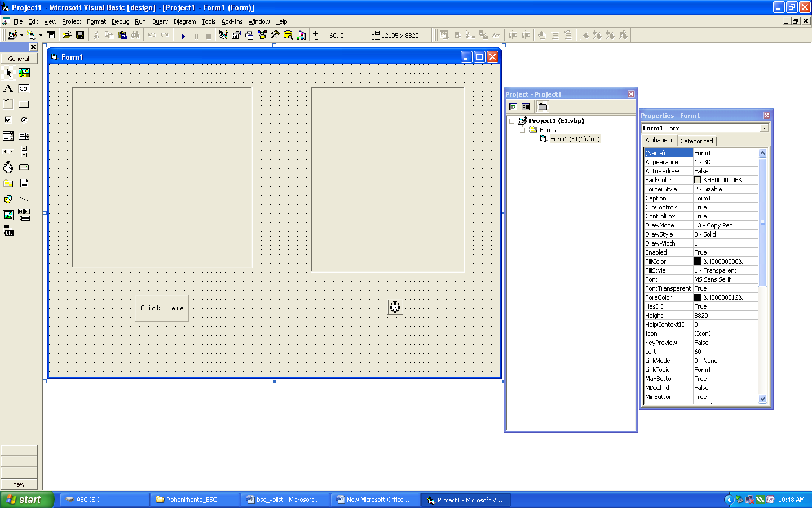Select Form1 (E1(1).frm) in project tree
Image resolution: width=812 pixels, height=508 pixels.
(575, 139)
